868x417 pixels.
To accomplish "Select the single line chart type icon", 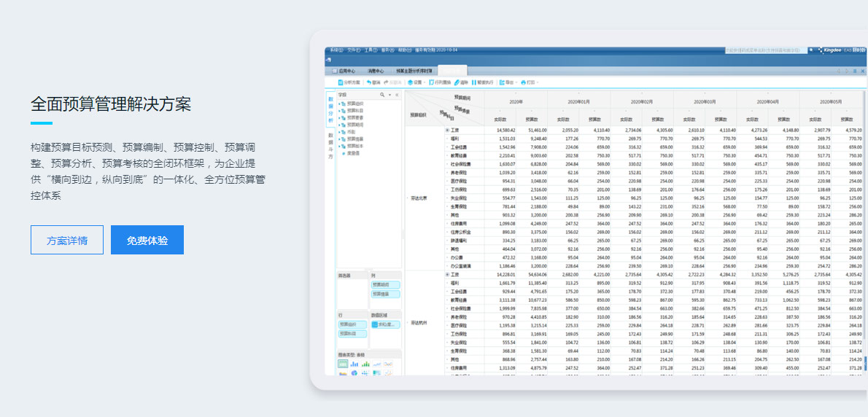I will [377, 364].
